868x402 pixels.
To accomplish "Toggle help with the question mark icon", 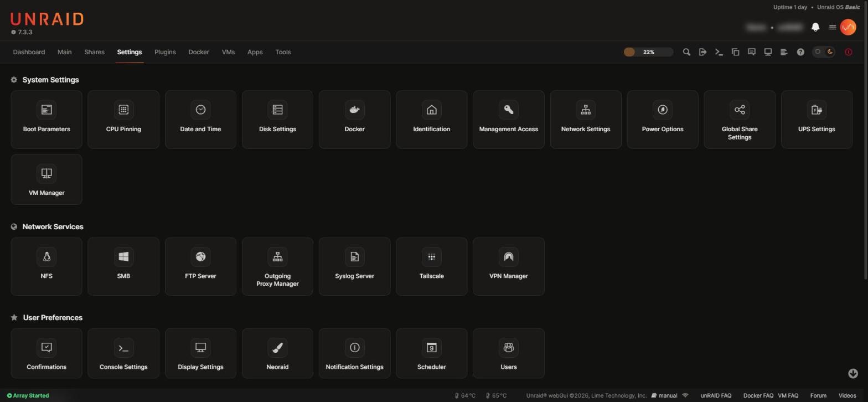I will coord(800,52).
